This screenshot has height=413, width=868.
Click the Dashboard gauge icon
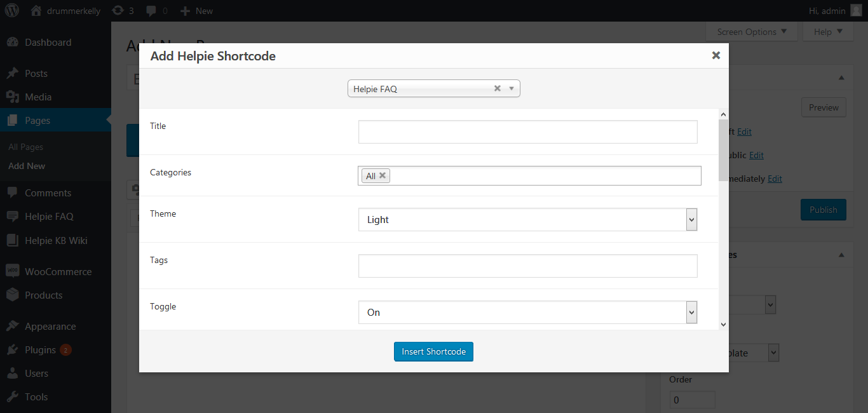12,43
